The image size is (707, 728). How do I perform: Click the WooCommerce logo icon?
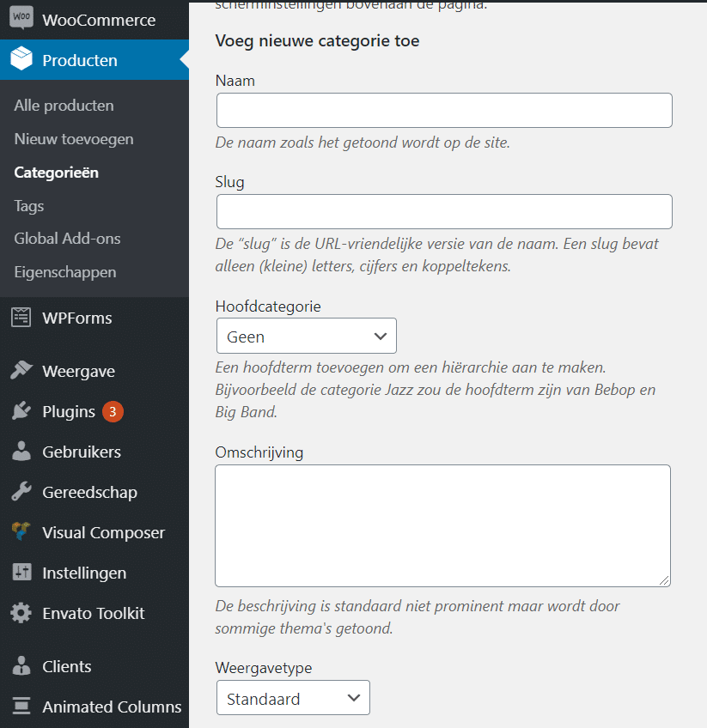click(21, 18)
